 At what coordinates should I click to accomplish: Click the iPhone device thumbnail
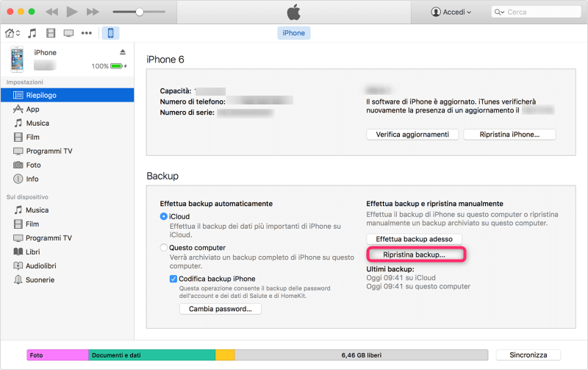click(x=17, y=60)
